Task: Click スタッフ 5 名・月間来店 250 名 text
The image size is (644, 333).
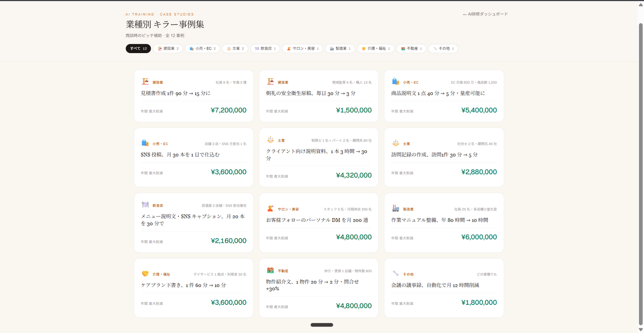Action: pos(348,209)
